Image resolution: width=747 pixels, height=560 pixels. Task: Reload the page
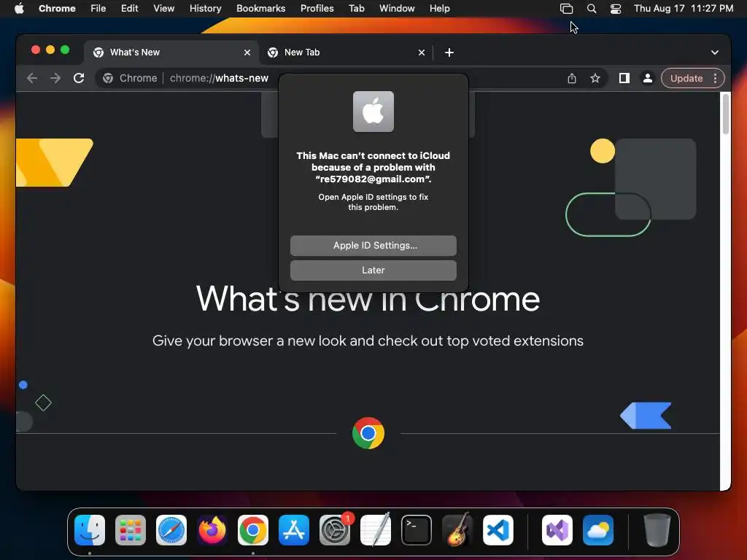79,78
